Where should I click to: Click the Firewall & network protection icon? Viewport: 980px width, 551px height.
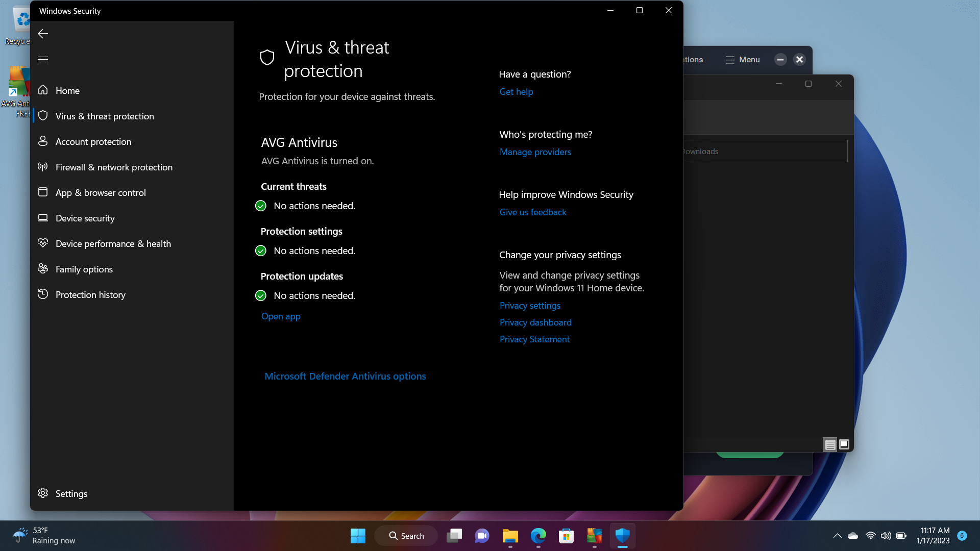tap(42, 167)
